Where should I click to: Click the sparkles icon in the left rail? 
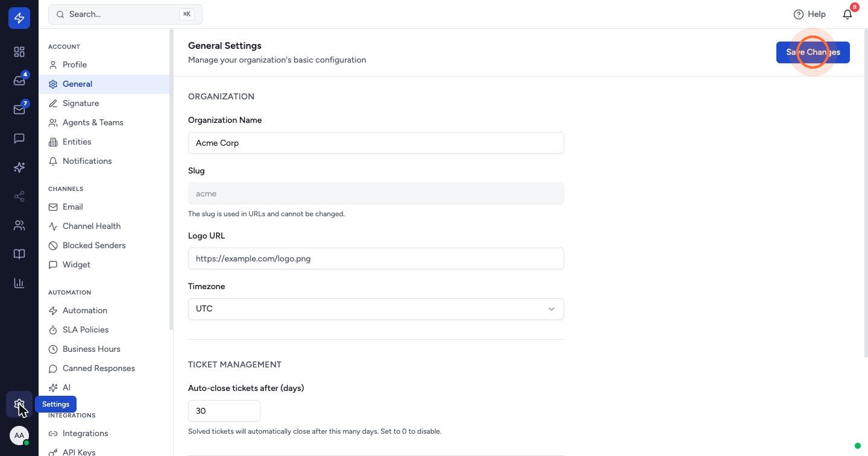19,167
